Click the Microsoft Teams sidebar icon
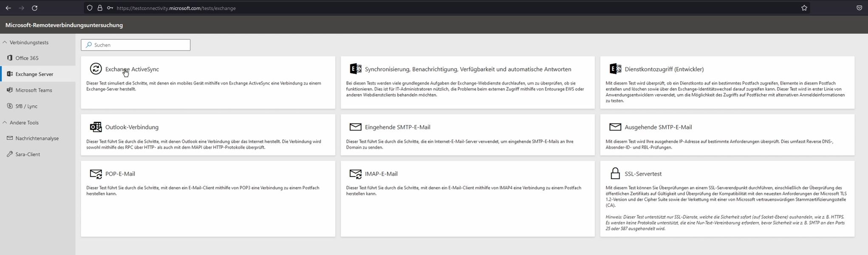 [10, 90]
